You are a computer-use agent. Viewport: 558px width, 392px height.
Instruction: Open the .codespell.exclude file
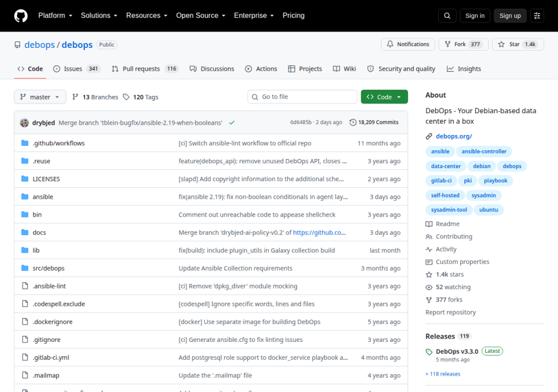pos(59,304)
